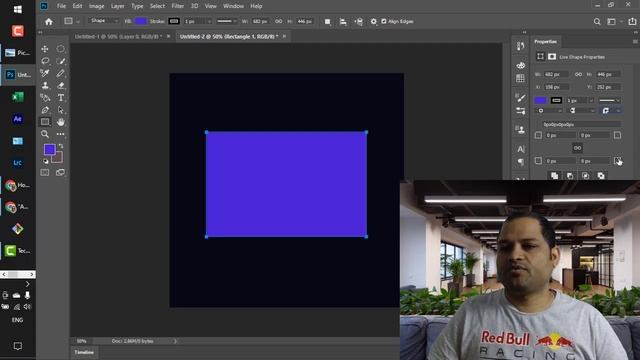Open the stroke line join dropdown
The width and height of the screenshot is (640, 360).
pyautogui.click(x=611, y=111)
